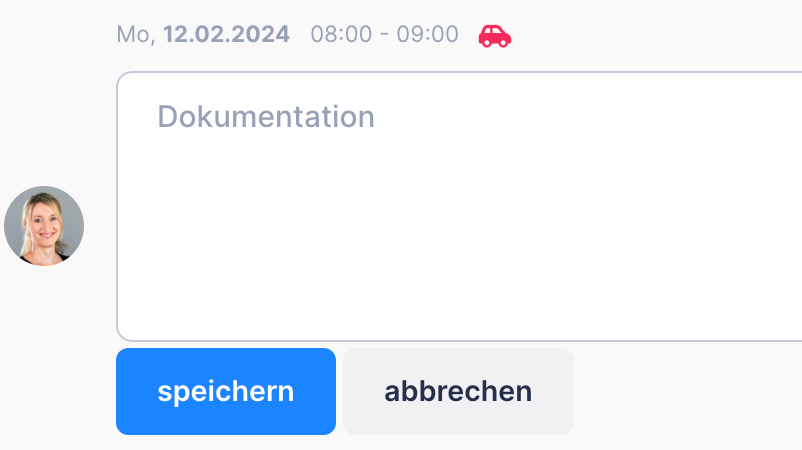Click the word speichern on the blue button
Screen dimensions: 802x450
[x=226, y=392]
